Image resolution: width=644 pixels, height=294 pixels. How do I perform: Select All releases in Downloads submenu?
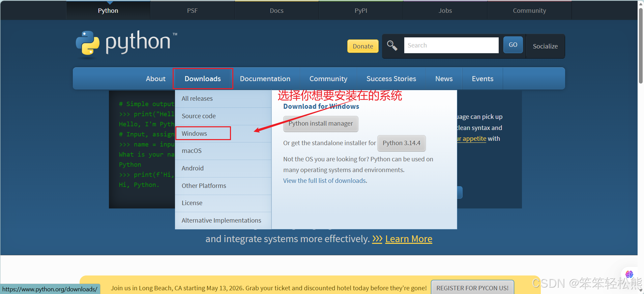click(x=223, y=99)
